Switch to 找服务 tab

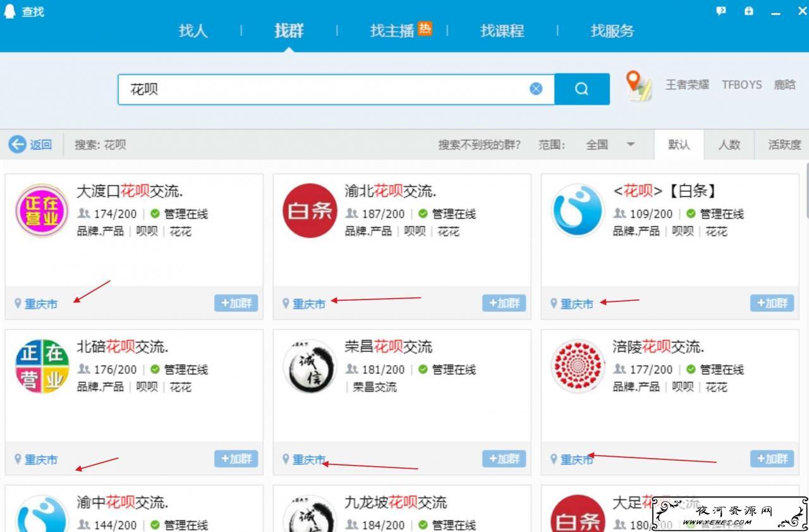click(612, 30)
